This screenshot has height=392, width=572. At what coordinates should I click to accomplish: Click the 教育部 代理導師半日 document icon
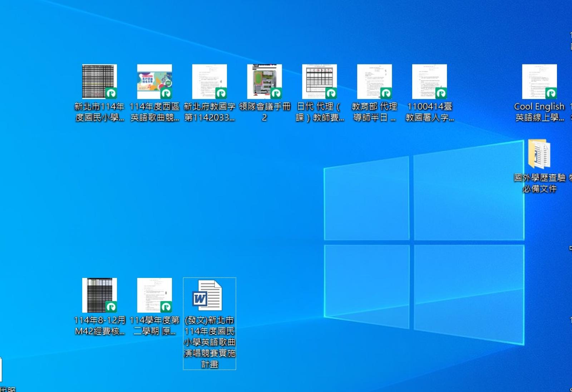point(374,82)
